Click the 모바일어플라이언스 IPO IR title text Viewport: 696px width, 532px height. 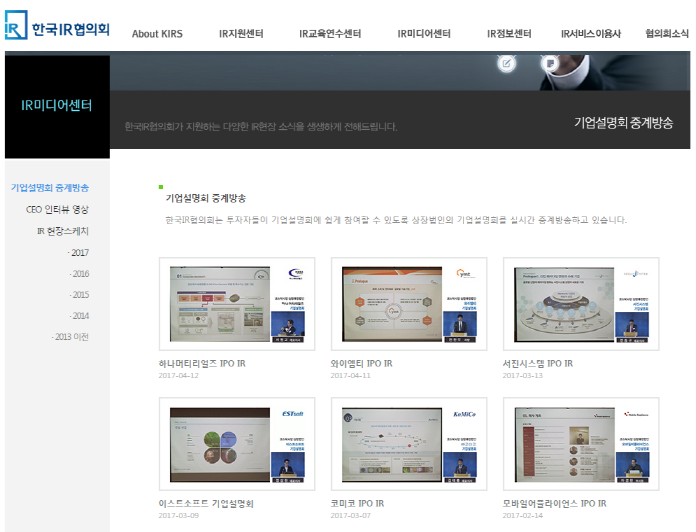pyautogui.click(x=554, y=504)
